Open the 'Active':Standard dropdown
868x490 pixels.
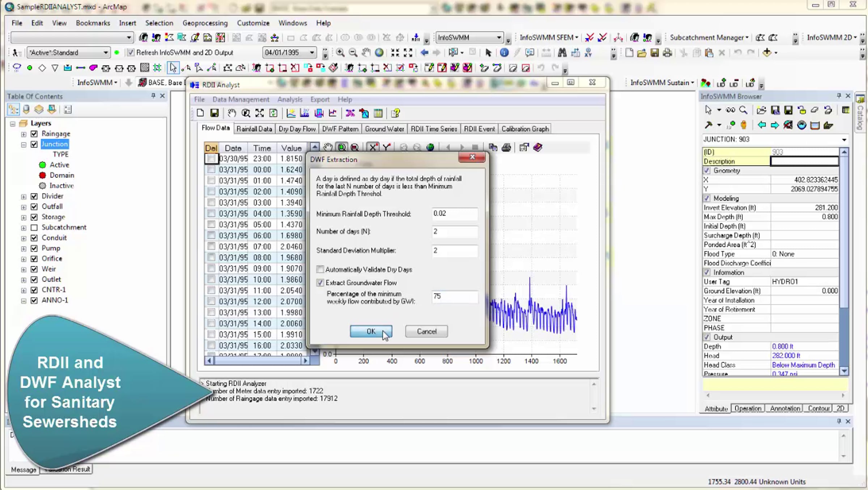click(x=105, y=53)
